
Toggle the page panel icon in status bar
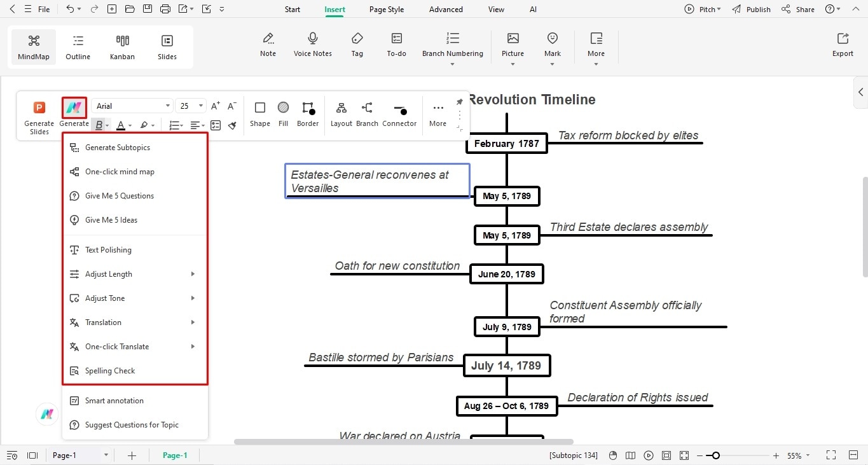click(32, 455)
